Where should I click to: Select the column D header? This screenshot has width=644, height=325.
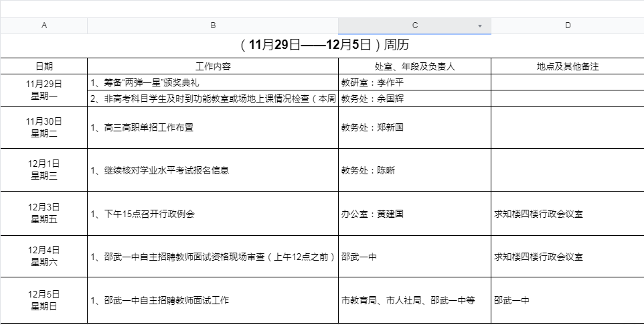click(568, 25)
